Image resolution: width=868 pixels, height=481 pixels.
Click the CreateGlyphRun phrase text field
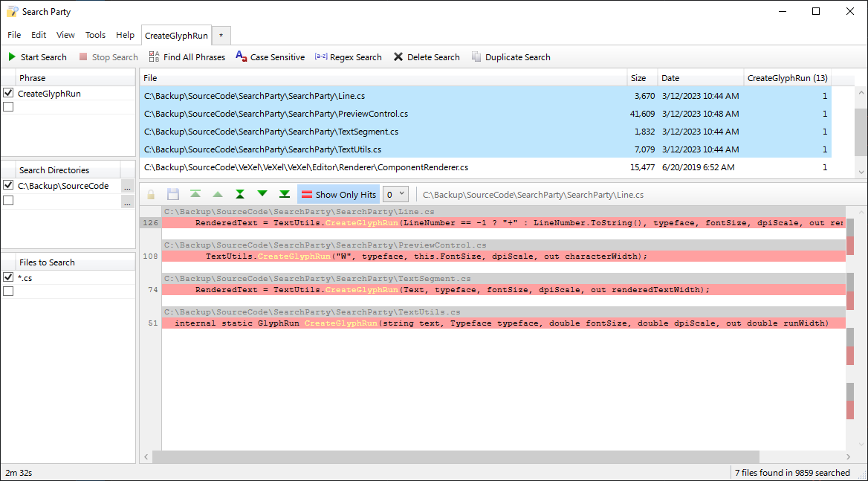point(75,94)
